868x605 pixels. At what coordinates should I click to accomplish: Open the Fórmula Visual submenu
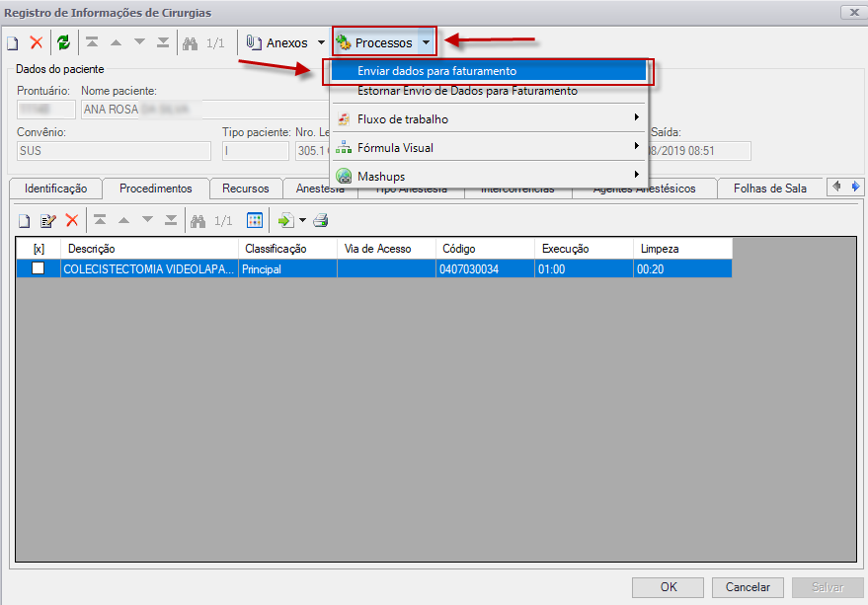tap(488, 148)
